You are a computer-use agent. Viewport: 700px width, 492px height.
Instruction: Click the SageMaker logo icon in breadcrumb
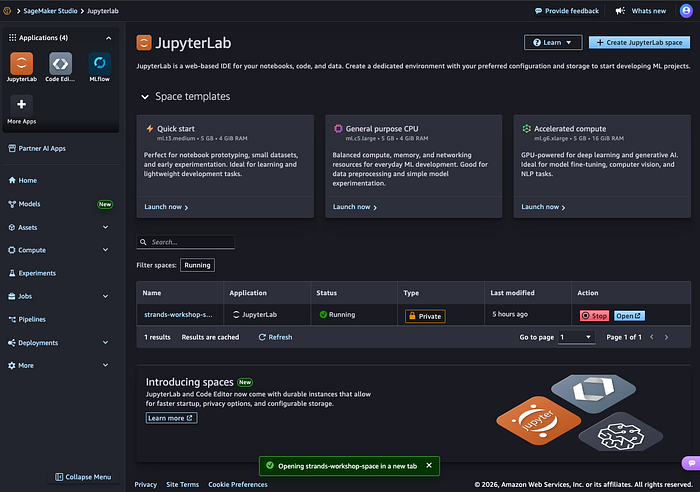[7, 11]
